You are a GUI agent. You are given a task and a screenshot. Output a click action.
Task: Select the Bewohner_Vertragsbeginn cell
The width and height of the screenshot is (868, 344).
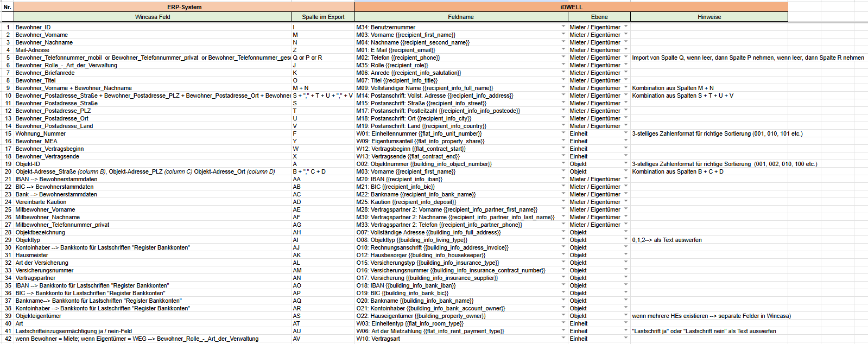coord(153,149)
